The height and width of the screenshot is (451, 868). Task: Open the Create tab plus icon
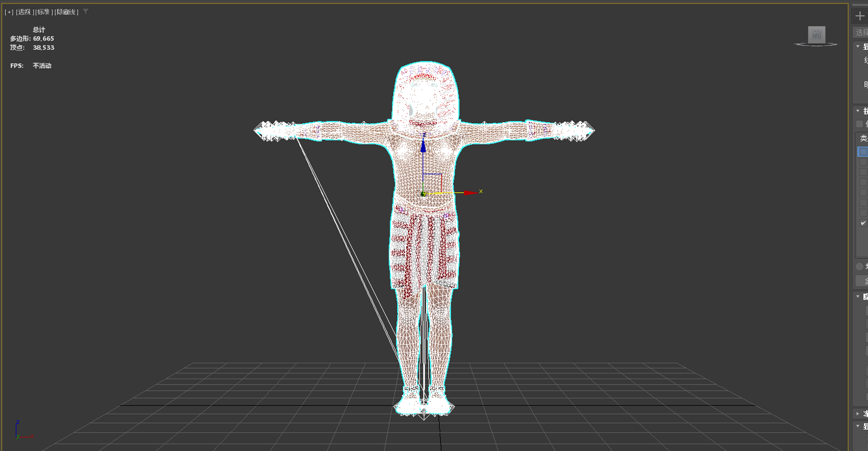click(860, 16)
